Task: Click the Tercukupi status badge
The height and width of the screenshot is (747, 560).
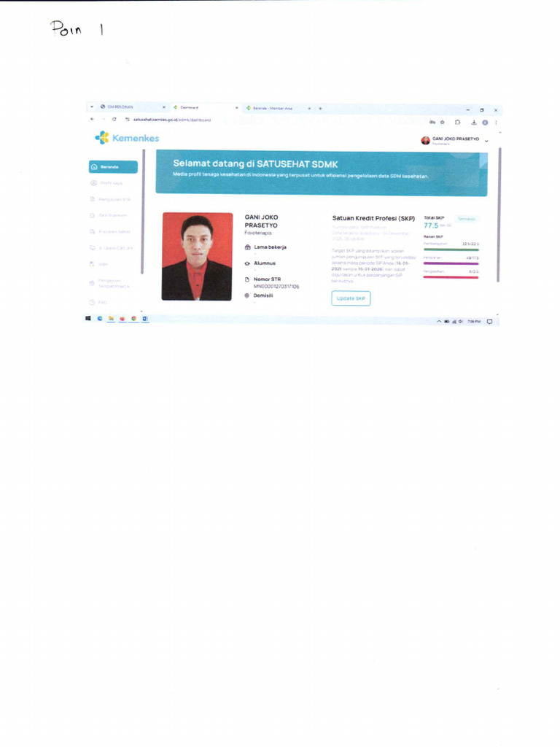Action: click(x=466, y=219)
